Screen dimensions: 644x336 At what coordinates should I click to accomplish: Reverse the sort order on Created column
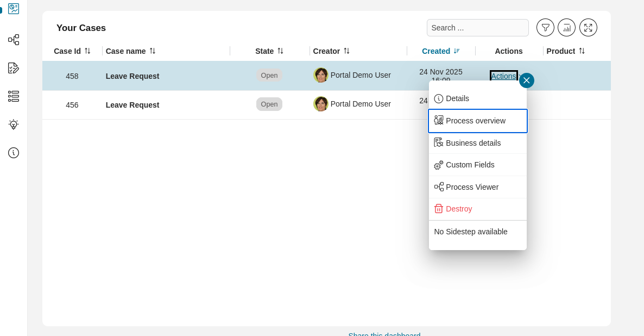click(x=457, y=51)
